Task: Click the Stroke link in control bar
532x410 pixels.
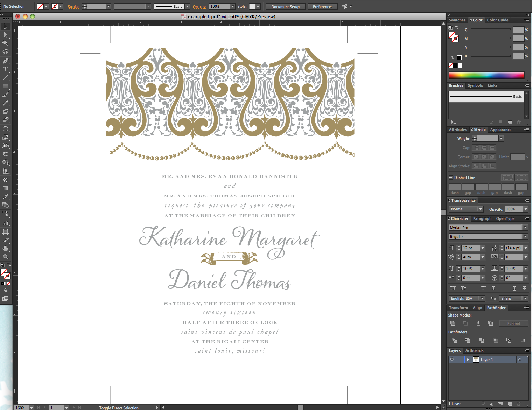Action: [73, 7]
